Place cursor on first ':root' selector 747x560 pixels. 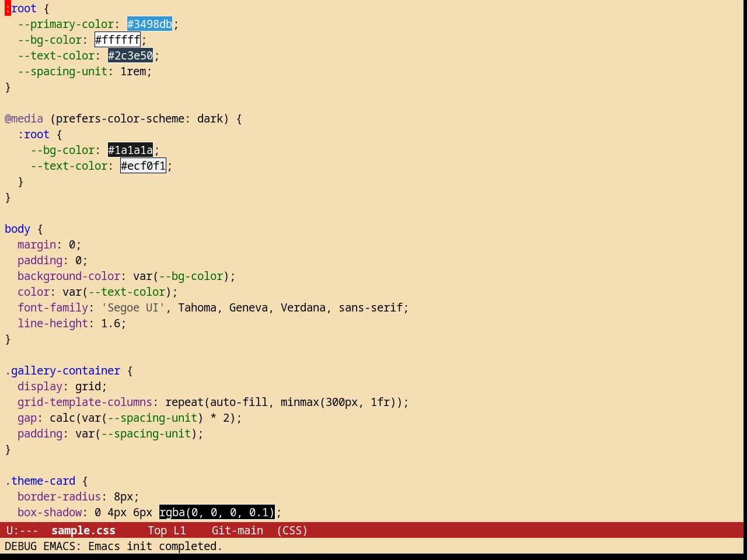(20, 8)
